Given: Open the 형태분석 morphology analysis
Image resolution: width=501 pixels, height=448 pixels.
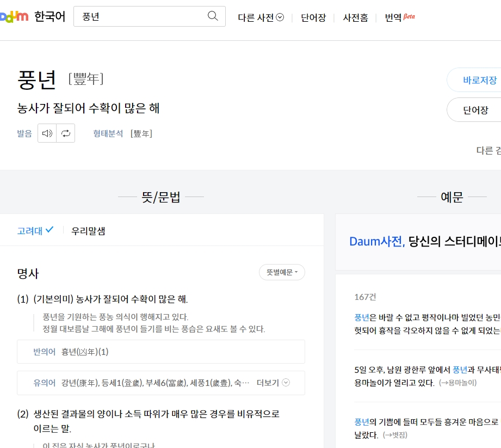Looking at the screenshot, I should [x=108, y=133].
